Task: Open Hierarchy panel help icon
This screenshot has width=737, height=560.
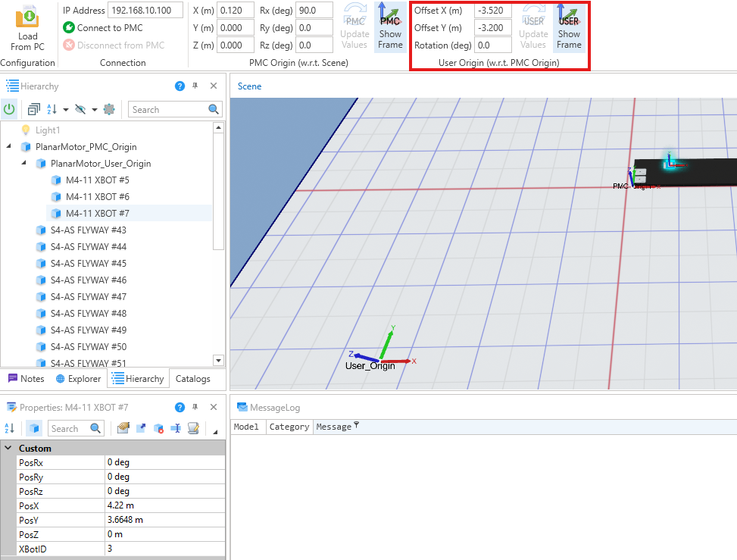Action: 180,86
